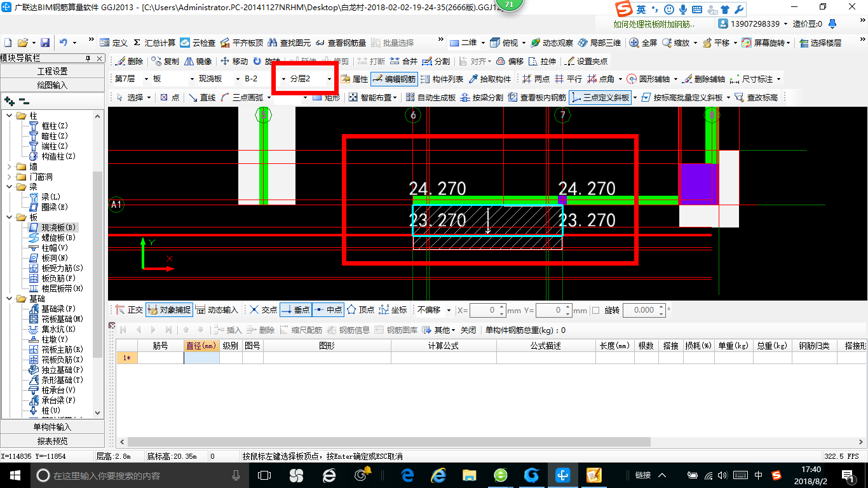Click the X coordinate input field
Image resolution: width=868 pixels, height=488 pixels.
click(487, 310)
